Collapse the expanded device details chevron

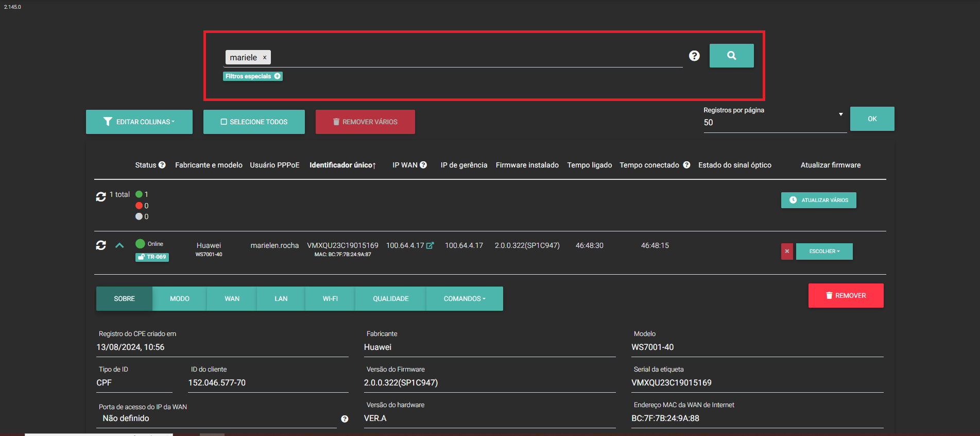pos(119,245)
